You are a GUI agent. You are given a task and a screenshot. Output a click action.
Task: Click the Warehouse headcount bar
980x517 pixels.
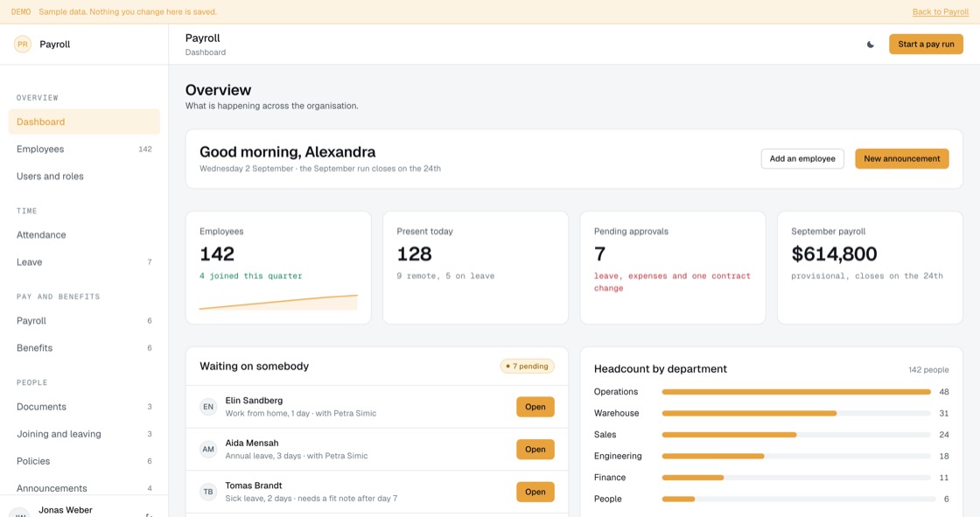[x=796, y=413]
